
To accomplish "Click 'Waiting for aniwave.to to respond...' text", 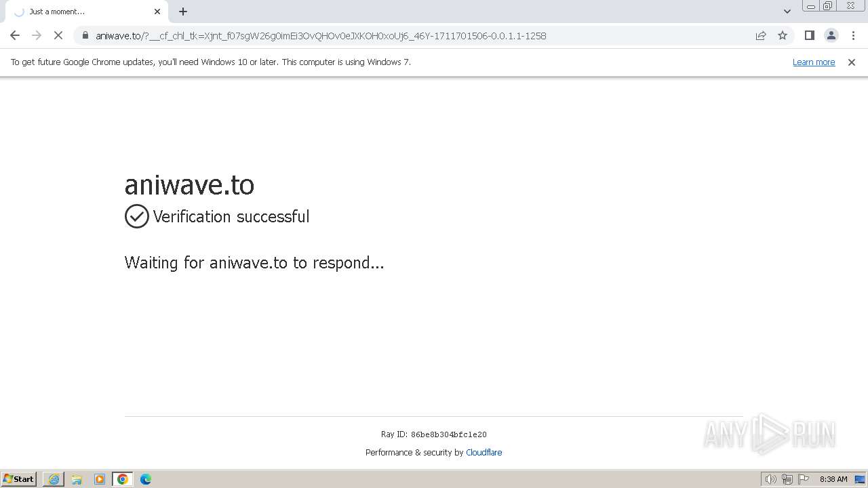I will pyautogui.click(x=254, y=263).
